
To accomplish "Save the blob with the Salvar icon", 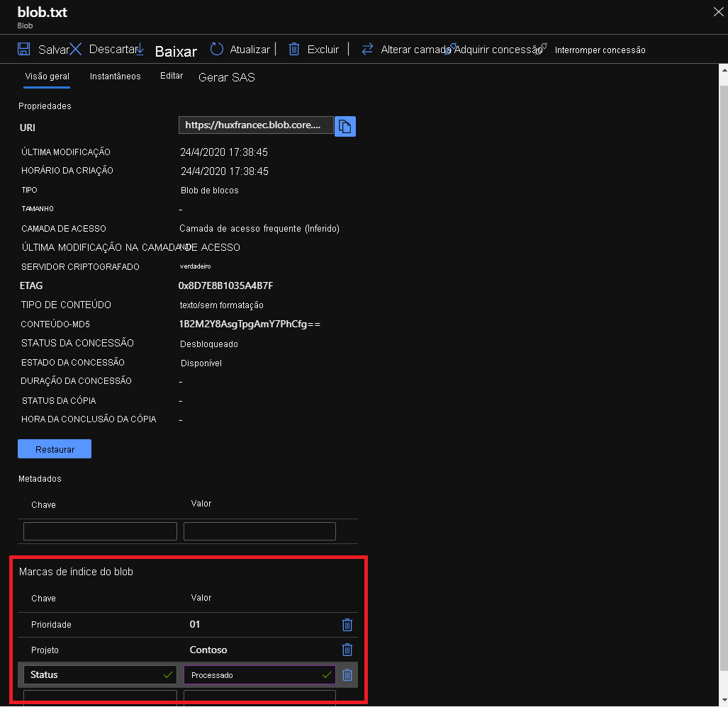I will tap(23, 49).
